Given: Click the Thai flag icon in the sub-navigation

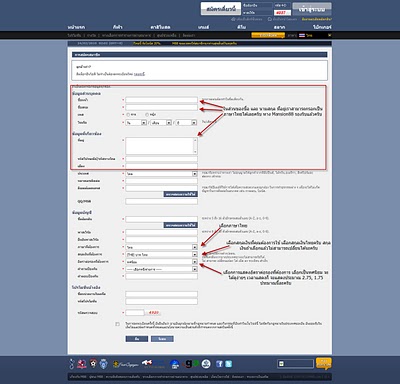Looking at the screenshot, I should (x=302, y=35).
